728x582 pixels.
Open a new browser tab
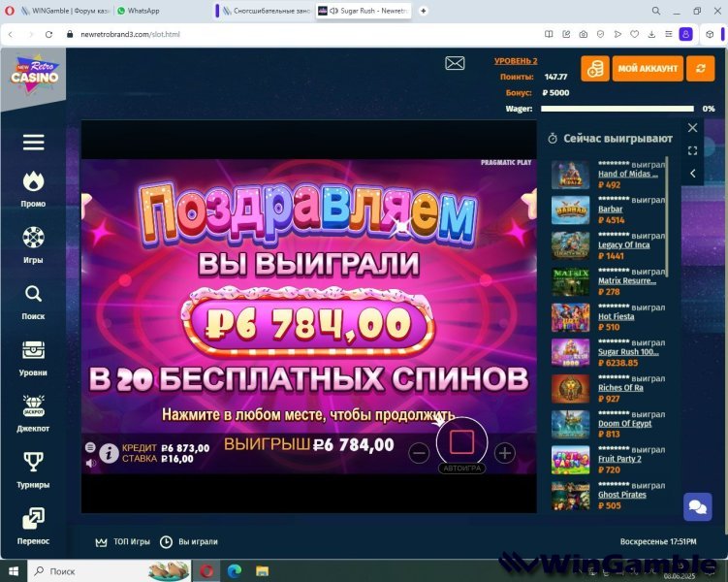[x=423, y=11]
